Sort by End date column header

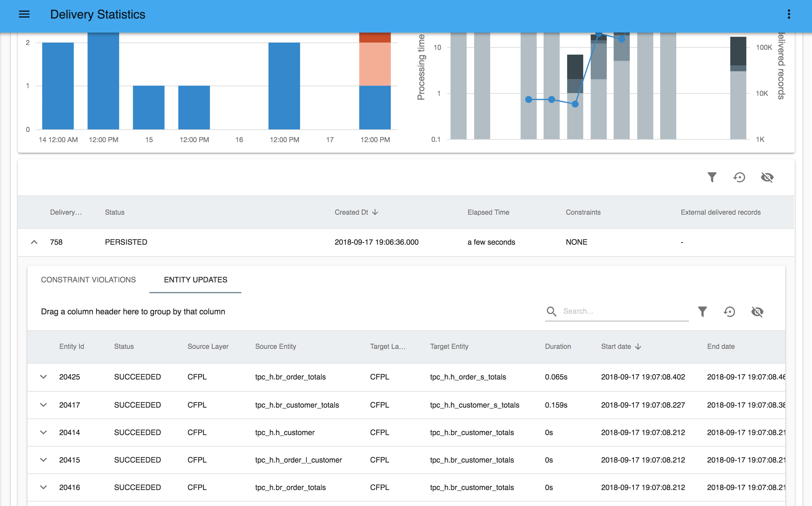pyautogui.click(x=721, y=346)
